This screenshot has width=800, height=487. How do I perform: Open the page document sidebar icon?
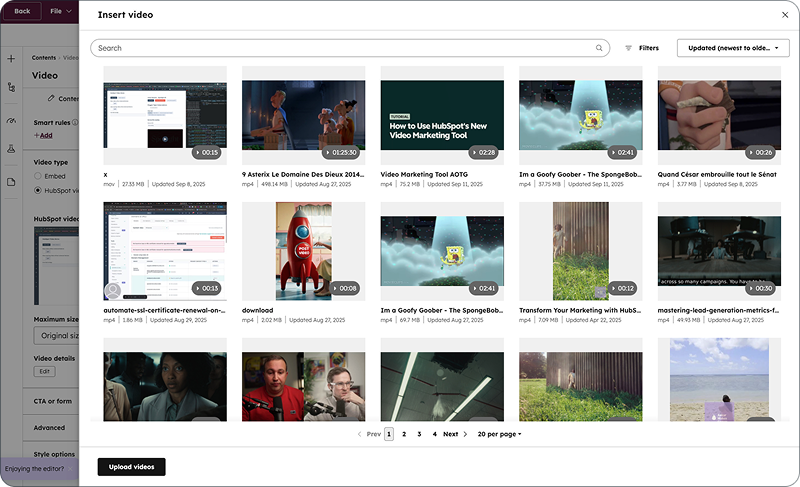[x=11, y=182]
